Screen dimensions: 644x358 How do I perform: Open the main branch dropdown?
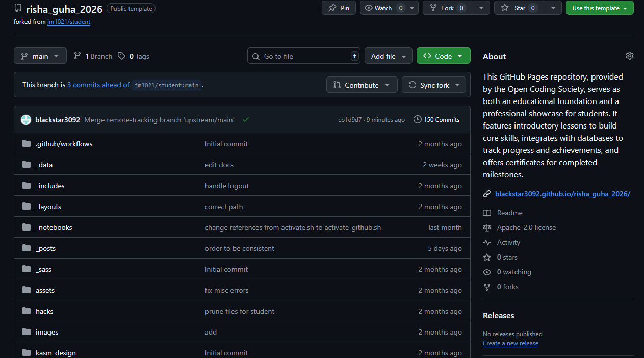(40, 56)
